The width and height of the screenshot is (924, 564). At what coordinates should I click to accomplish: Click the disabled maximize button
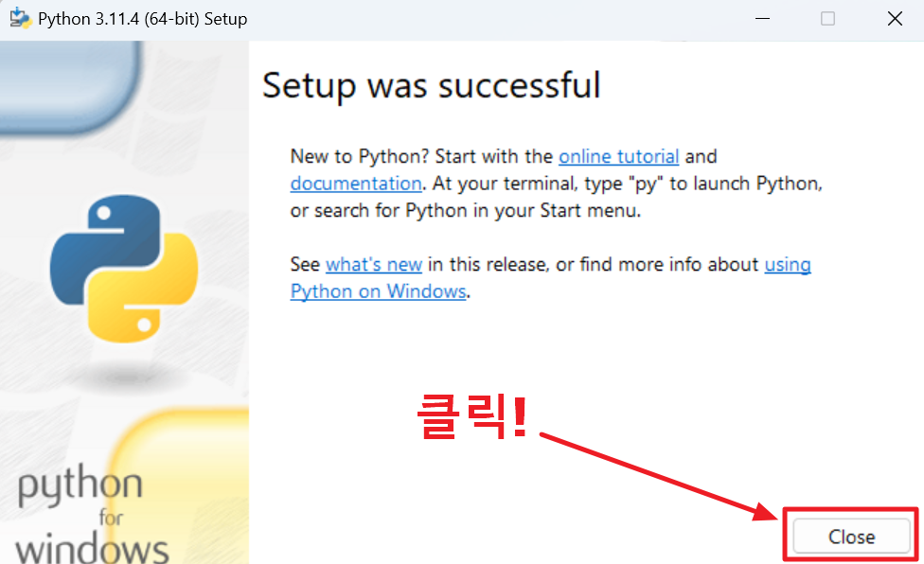click(x=828, y=19)
